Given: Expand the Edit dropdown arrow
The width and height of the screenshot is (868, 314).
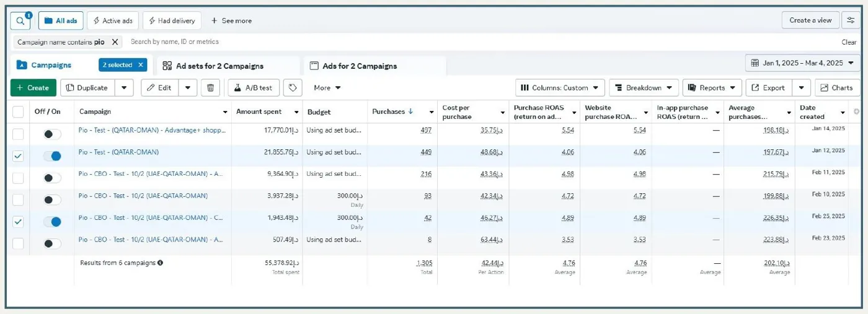Looking at the screenshot, I should [188, 88].
